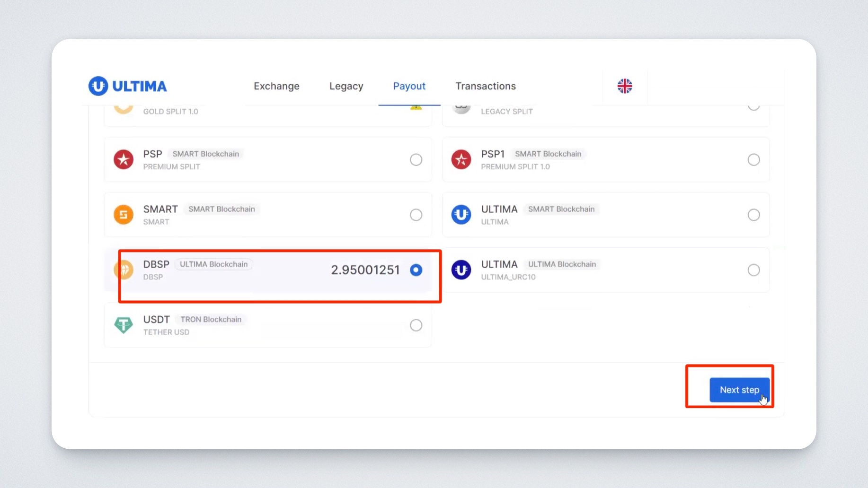Click the DBSP orange coin icon
Screen dimensions: 868x488
tap(124, 270)
